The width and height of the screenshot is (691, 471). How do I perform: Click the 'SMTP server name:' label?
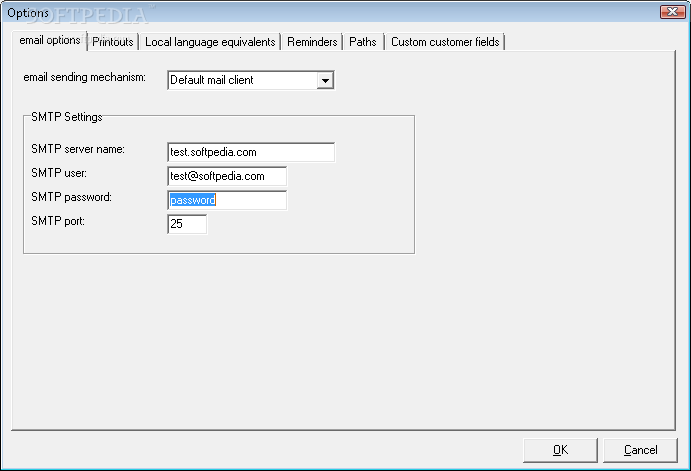click(x=78, y=149)
